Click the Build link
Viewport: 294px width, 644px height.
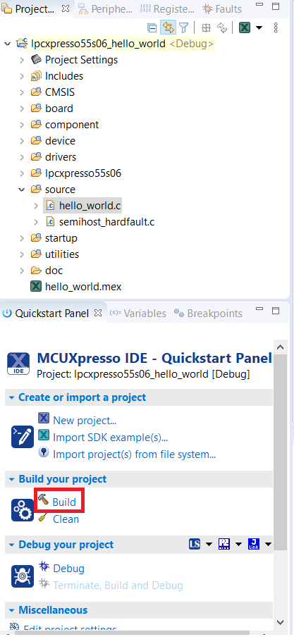click(x=64, y=502)
